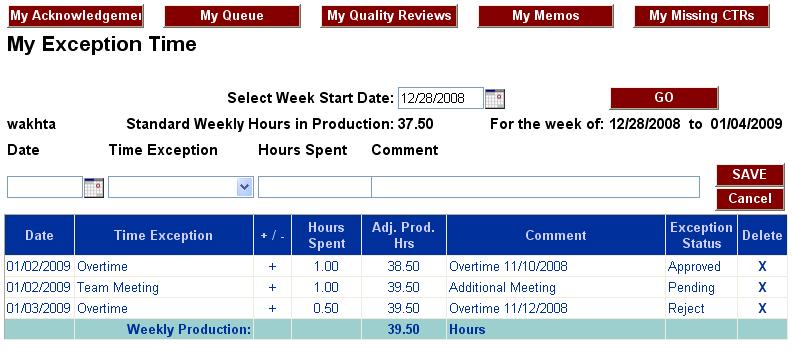The height and width of the screenshot is (362, 792).
Task: Click the Comment input field
Action: point(535,187)
